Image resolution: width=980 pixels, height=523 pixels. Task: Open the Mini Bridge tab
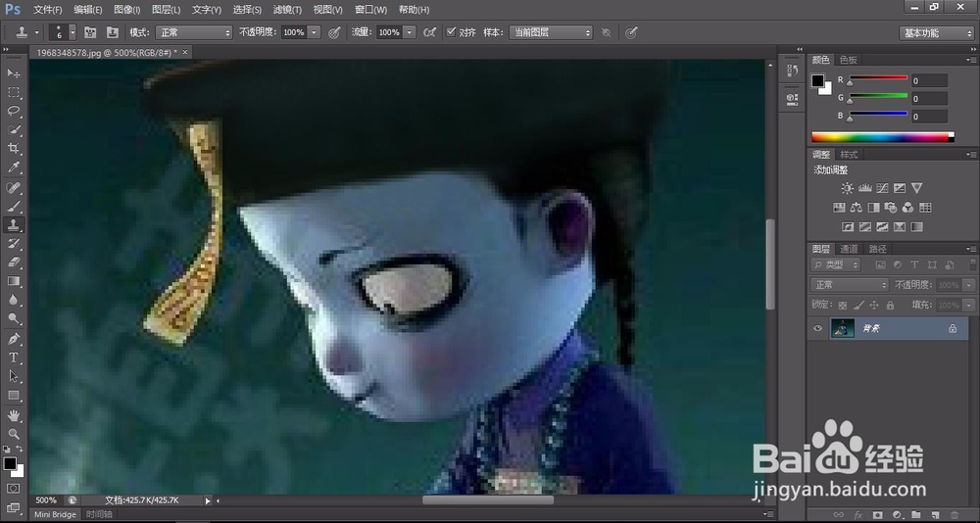point(55,515)
